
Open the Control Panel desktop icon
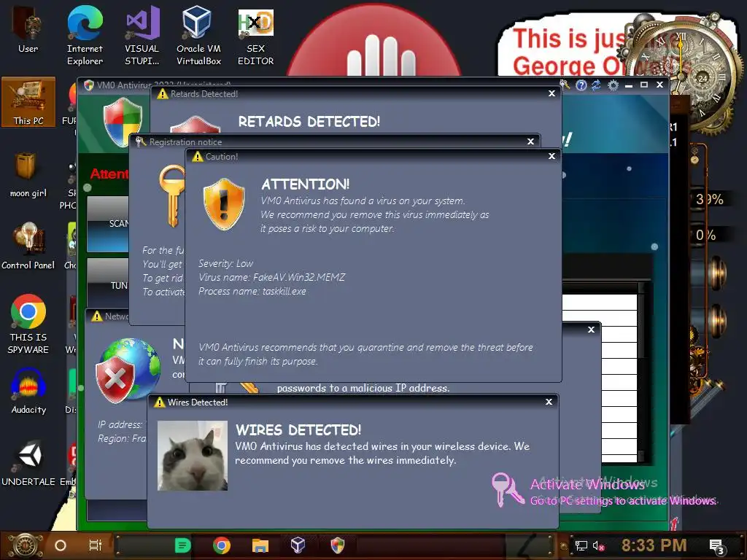pyautogui.click(x=28, y=246)
